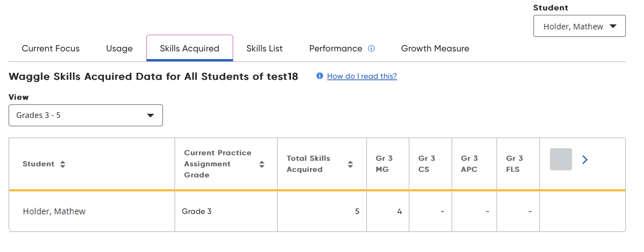Screen dimensions: 644x252
Task: Open the Current Focus tab
Action: coord(51,48)
